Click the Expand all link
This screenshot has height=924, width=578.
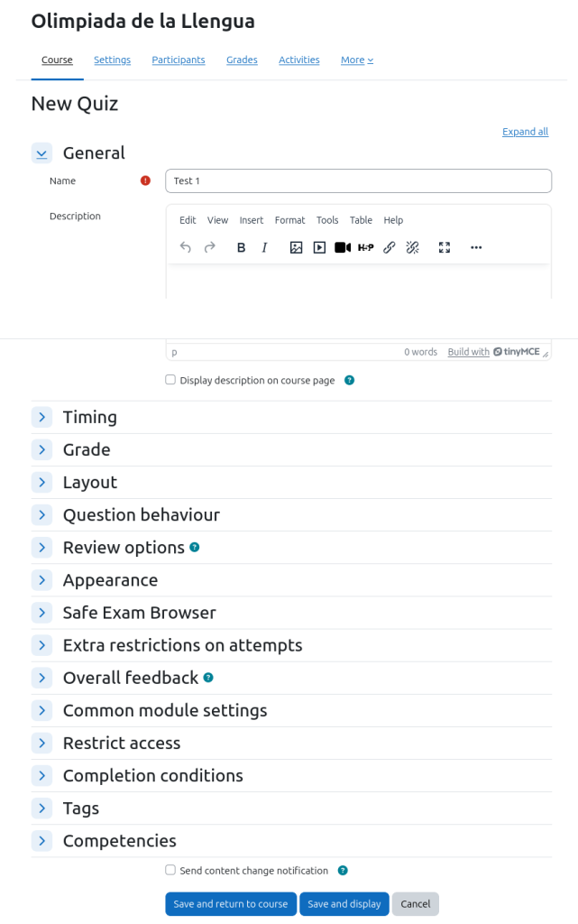(525, 132)
